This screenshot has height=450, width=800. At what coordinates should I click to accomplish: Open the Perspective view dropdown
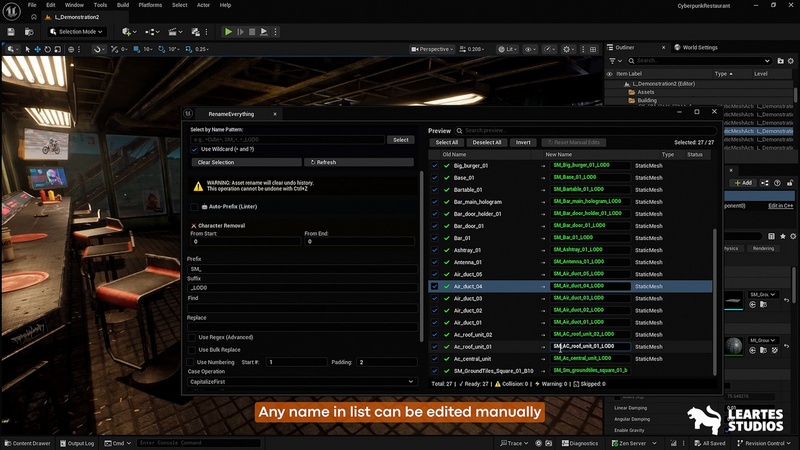pos(432,49)
